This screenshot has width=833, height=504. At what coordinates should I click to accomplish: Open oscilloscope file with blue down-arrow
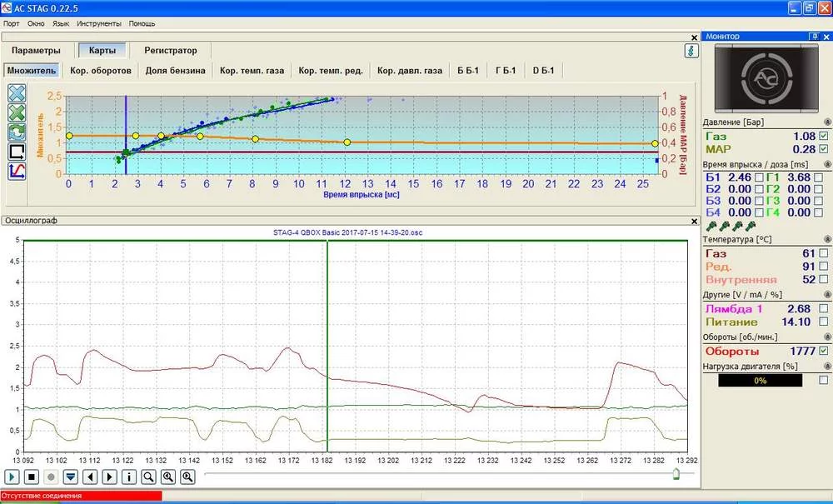71,477
